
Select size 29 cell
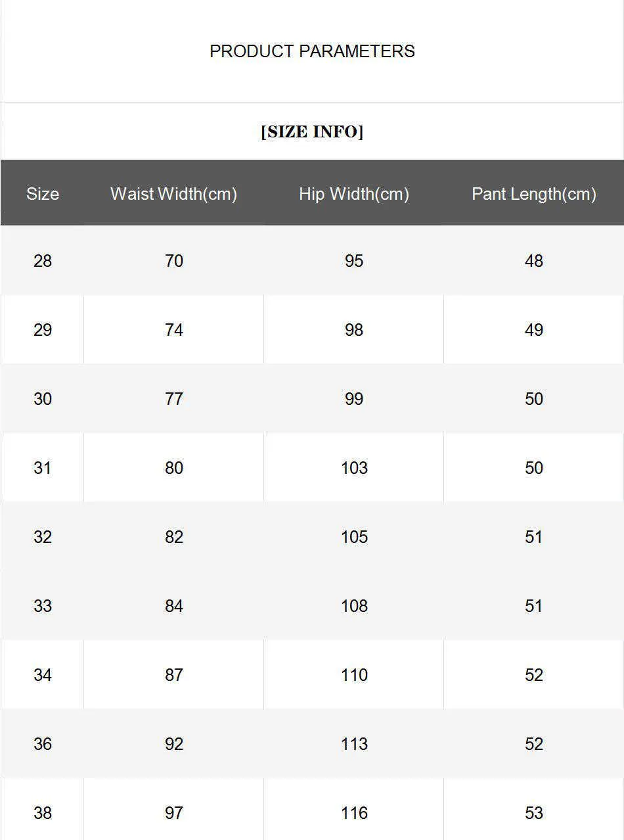point(43,330)
